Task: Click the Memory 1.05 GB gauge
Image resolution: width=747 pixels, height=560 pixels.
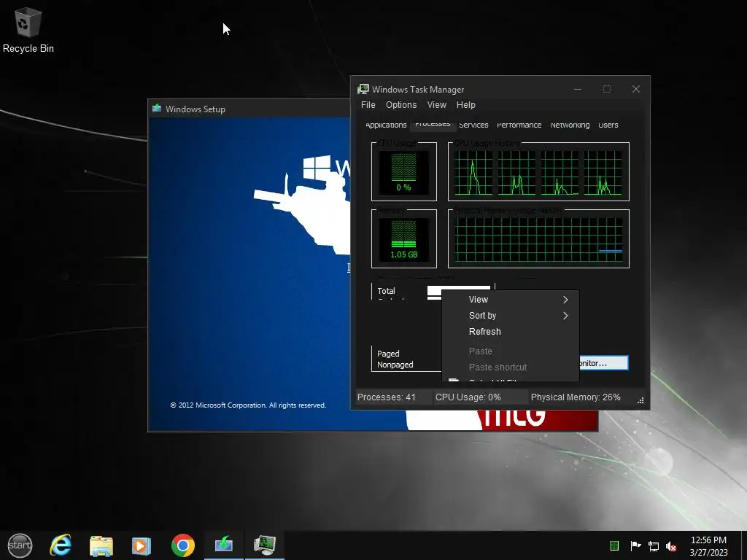Action: pyautogui.click(x=403, y=239)
